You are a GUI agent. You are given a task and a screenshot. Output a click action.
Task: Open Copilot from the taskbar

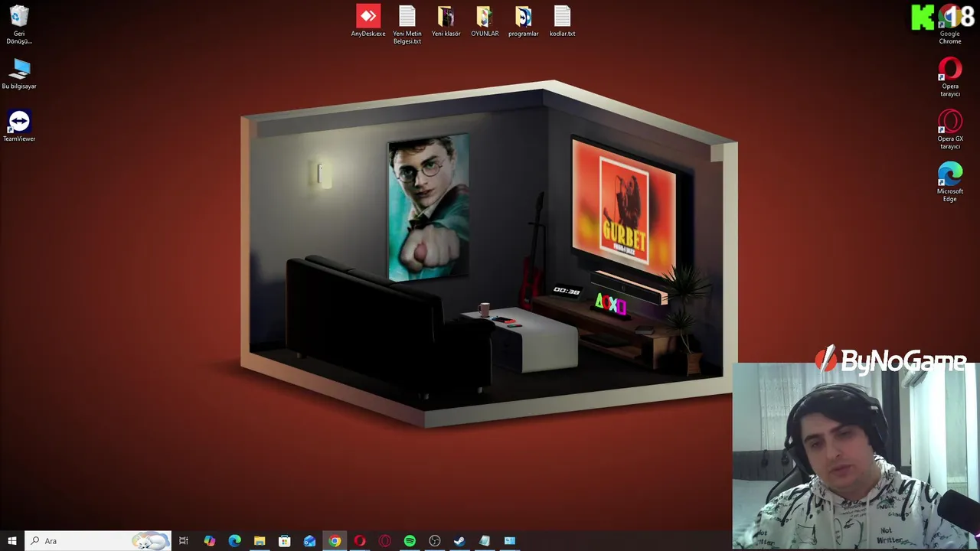[209, 541]
